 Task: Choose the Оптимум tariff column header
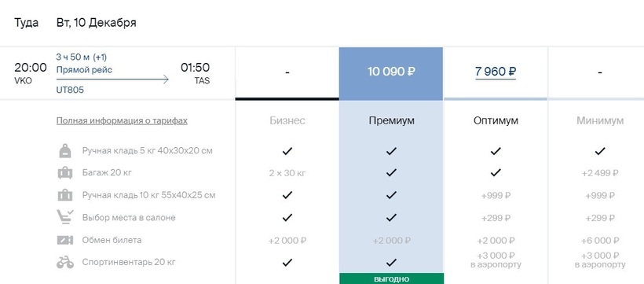tap(496, 120)
